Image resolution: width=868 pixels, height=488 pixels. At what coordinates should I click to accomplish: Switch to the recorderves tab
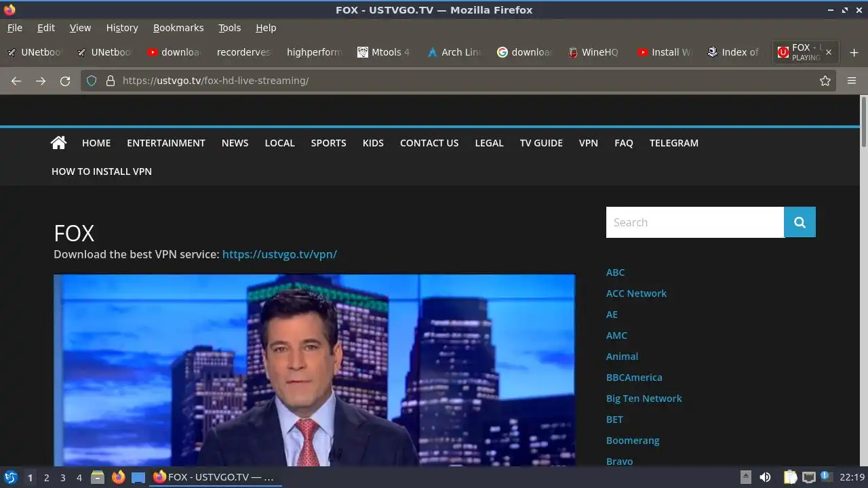point(243,52)
